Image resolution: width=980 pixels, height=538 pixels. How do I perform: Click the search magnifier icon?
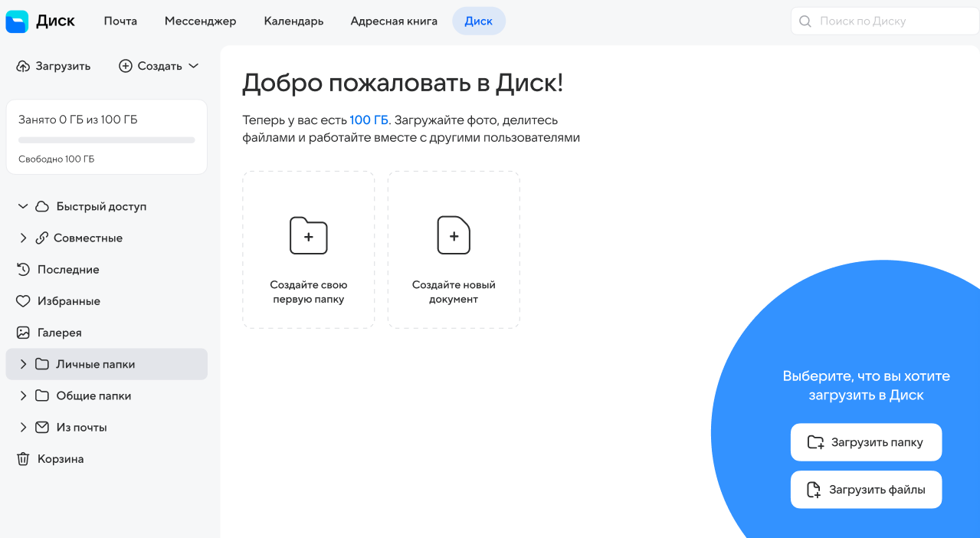805,21
